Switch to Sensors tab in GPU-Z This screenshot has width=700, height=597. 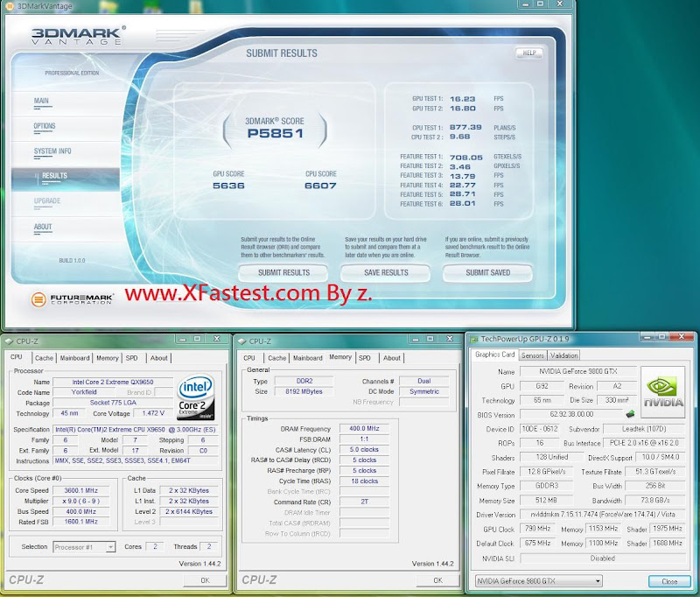[x=533, y=355]
